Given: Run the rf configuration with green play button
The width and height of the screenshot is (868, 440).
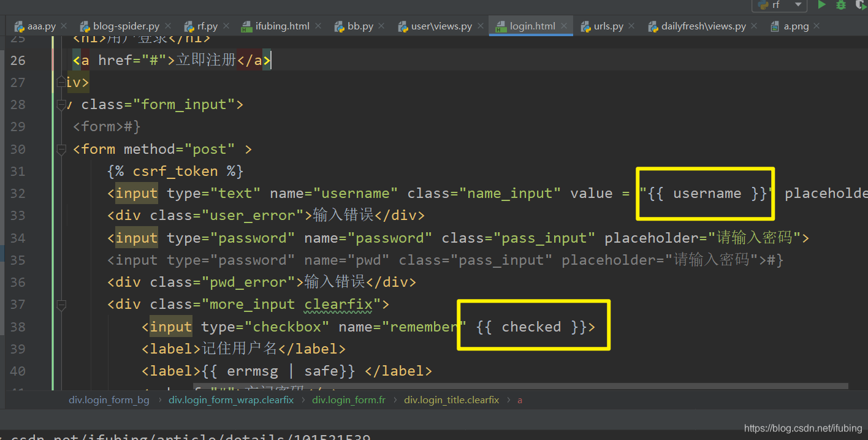Looking at the screenshot, I should [x=821, y=4].
